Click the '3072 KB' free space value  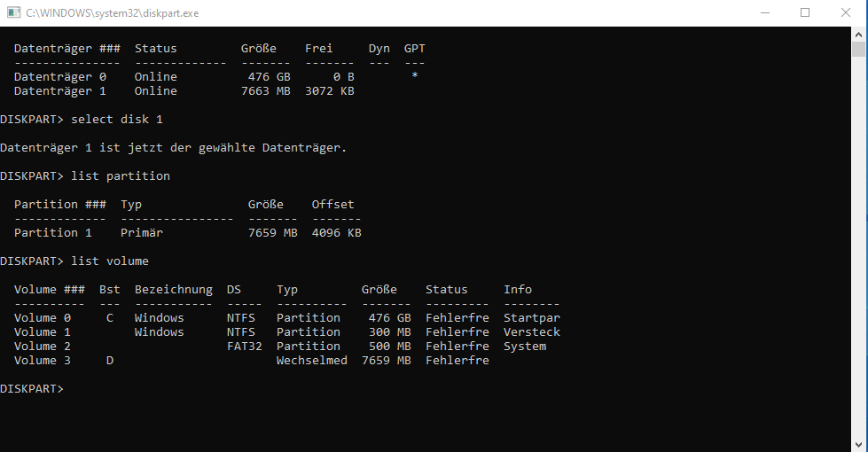coord(329,91)
